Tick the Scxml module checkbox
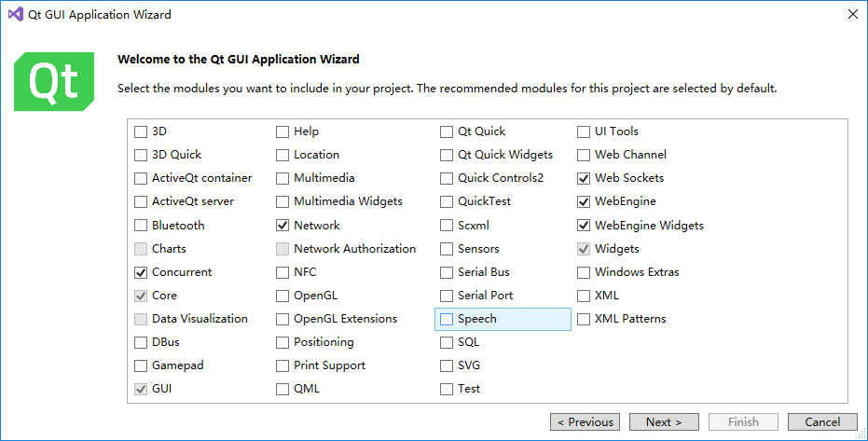Screen dimensions: 868x441 pos(447,226)
